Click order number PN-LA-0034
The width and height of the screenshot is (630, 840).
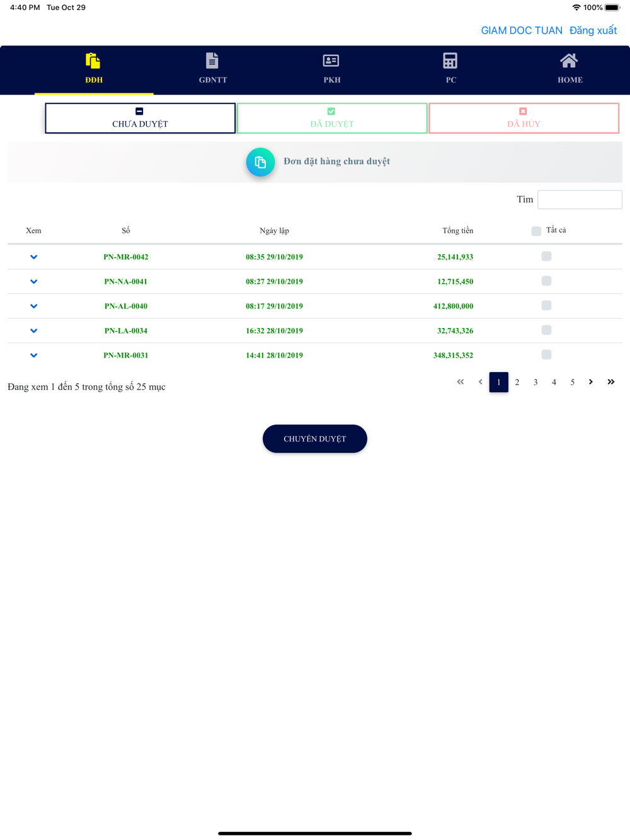tap(126, 331)
